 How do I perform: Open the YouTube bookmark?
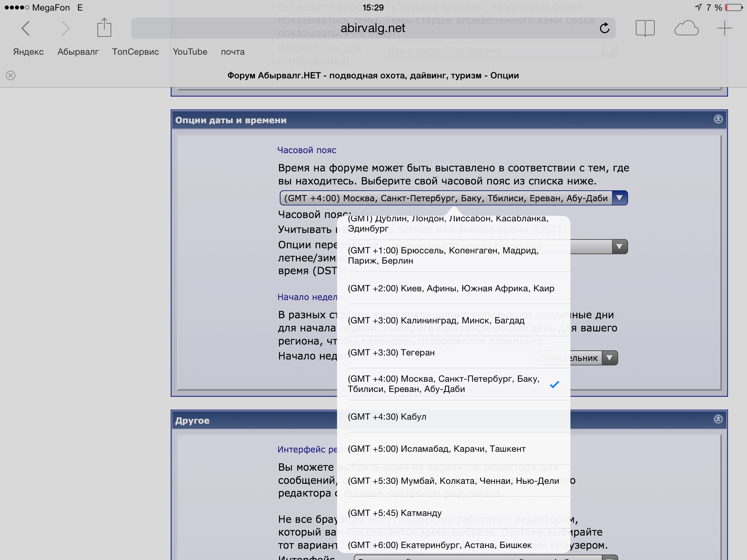click(x=190, y=52)
